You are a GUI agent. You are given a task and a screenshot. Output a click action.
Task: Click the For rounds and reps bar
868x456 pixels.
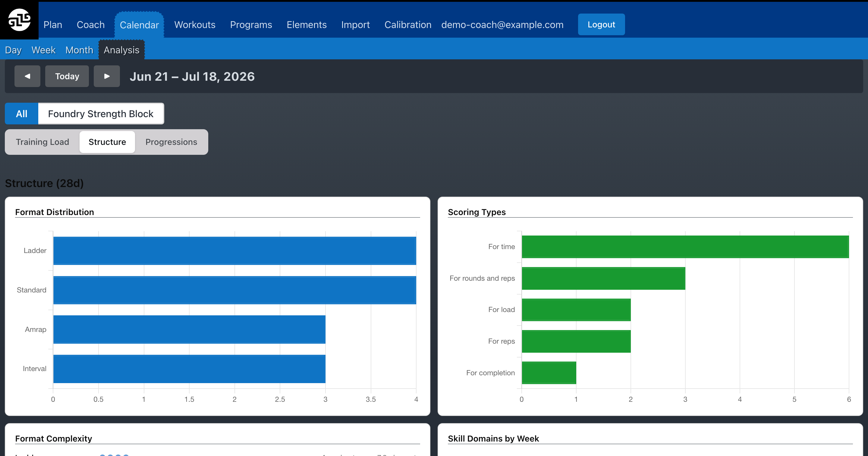pyautogui.click(x=603, y=278)
